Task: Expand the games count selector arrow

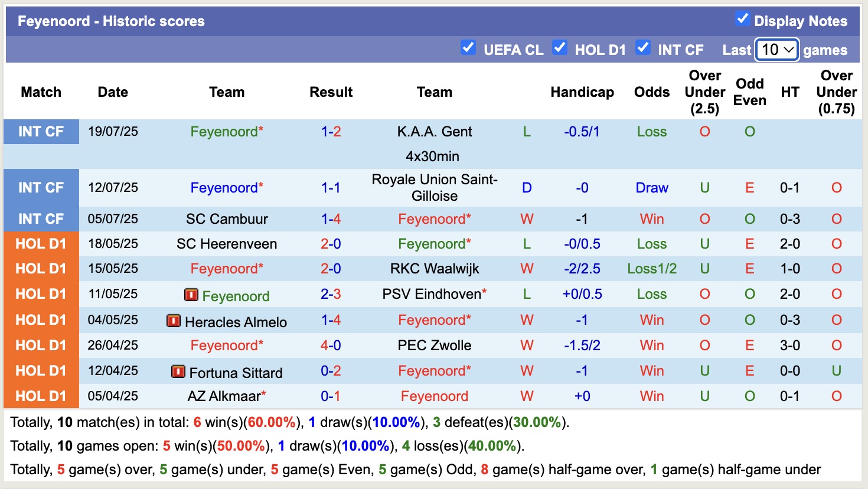Action: (789, 50)
